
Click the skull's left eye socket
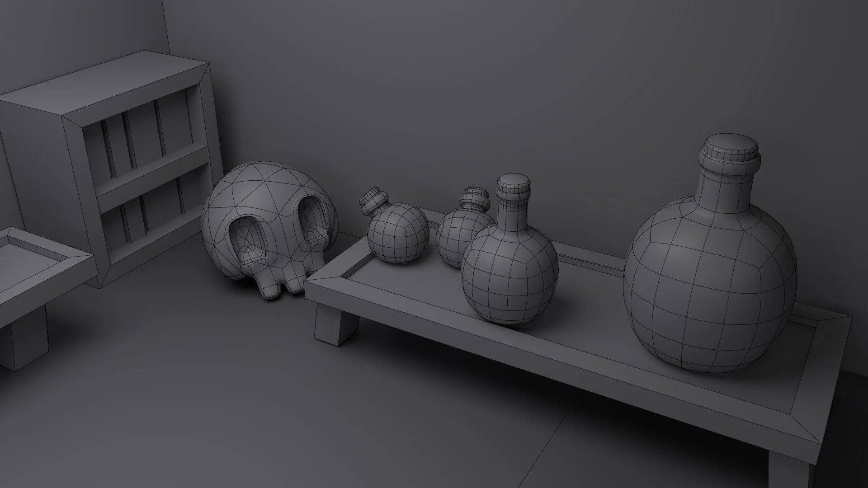(x=248, y=240)
